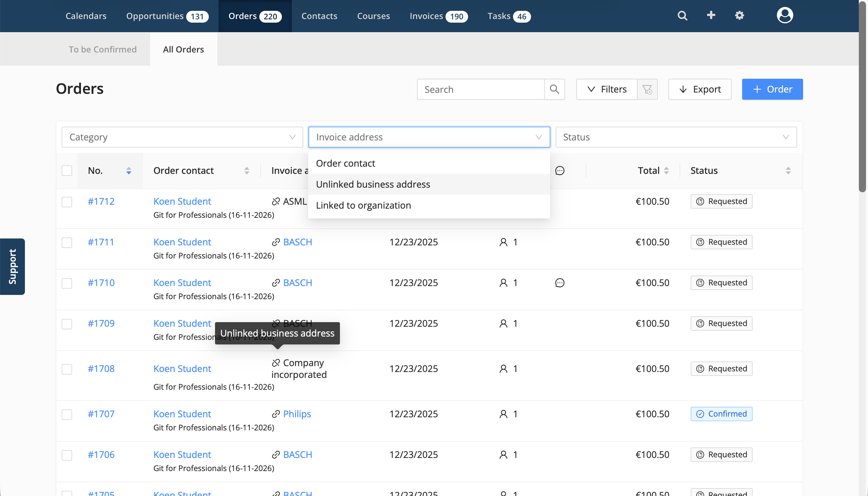Open settings via the gear icon

tap(739, 16)
